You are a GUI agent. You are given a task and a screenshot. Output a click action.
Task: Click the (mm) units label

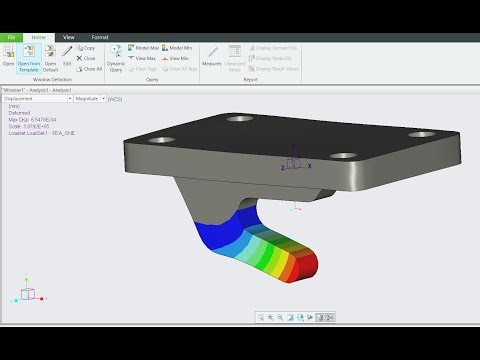[14, 106]
